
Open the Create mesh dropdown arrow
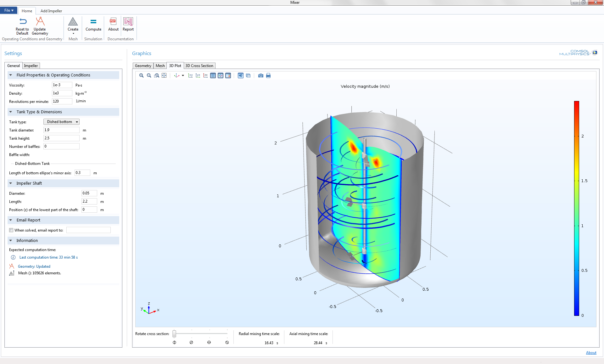click(x=73, y=33)
